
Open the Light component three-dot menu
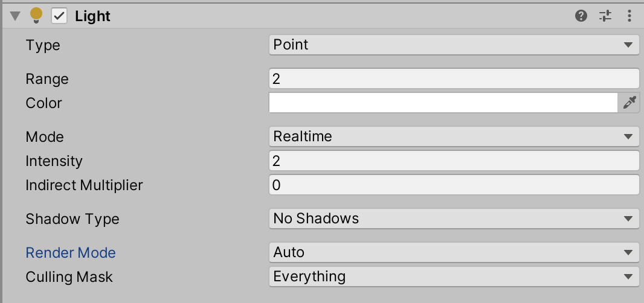click(x=630, y=16)
